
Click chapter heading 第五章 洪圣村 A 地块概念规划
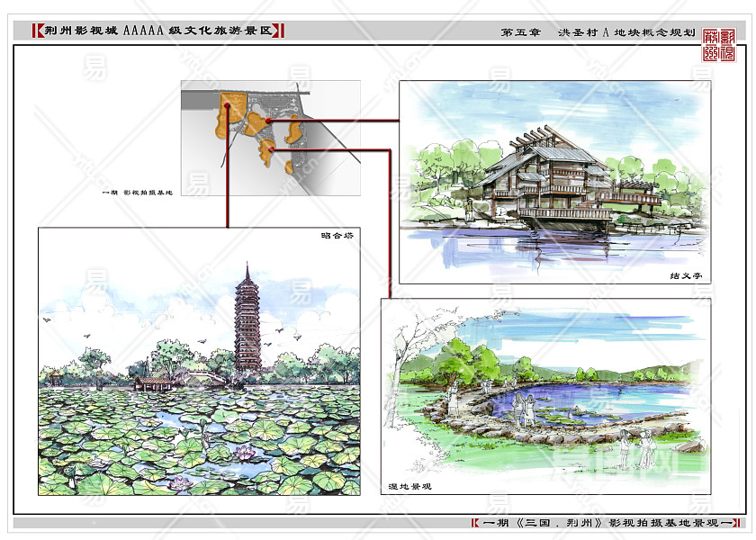coord(598,32)
